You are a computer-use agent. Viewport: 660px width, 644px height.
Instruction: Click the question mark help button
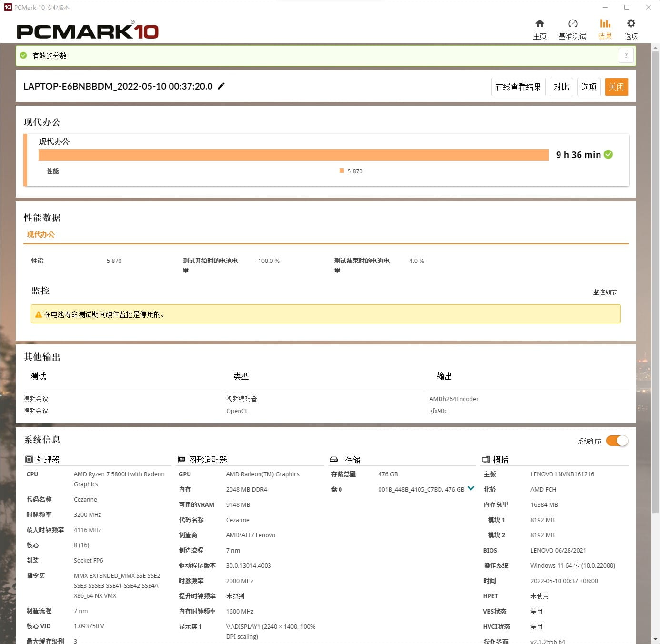[626, 55]
